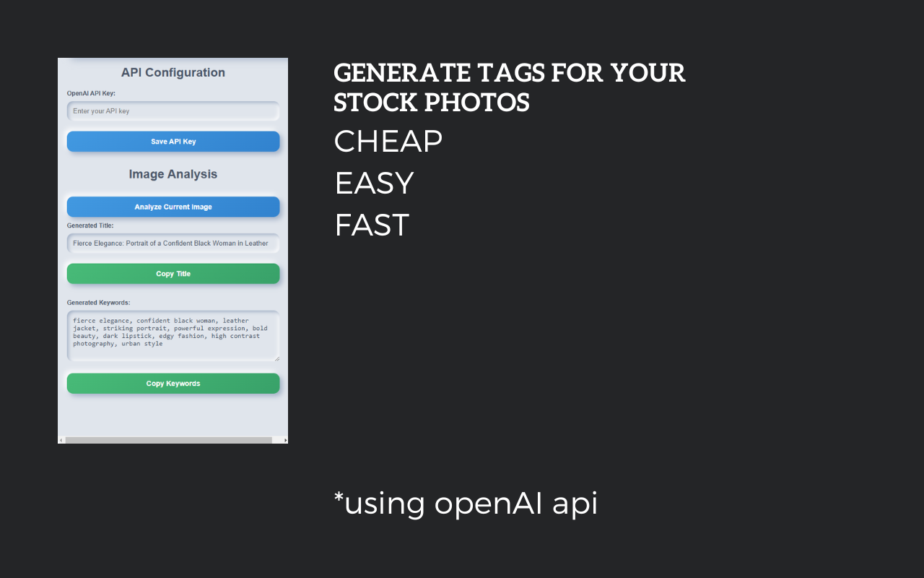Place cursor inside the Generated Keywords textarea

tap(173, 335)
